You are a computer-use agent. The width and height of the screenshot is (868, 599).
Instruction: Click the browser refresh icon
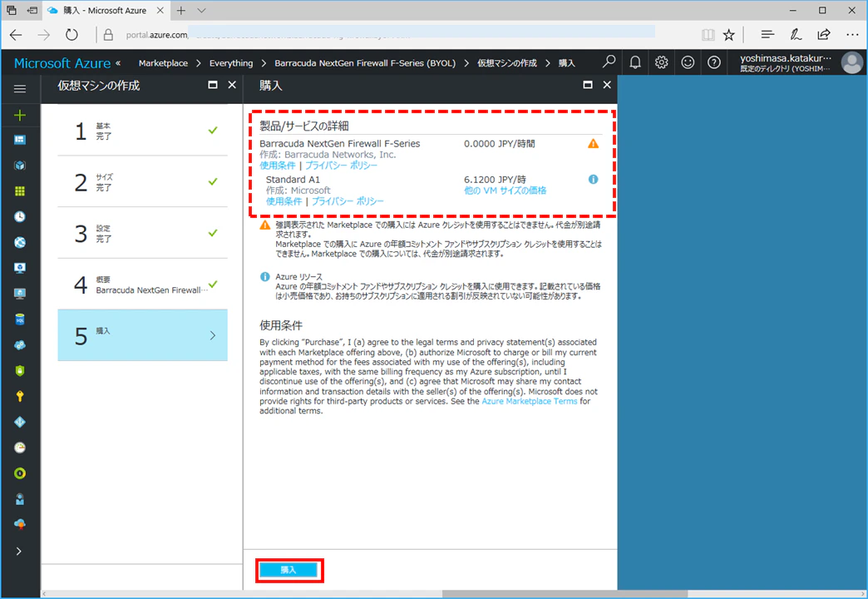click(72, 35)
